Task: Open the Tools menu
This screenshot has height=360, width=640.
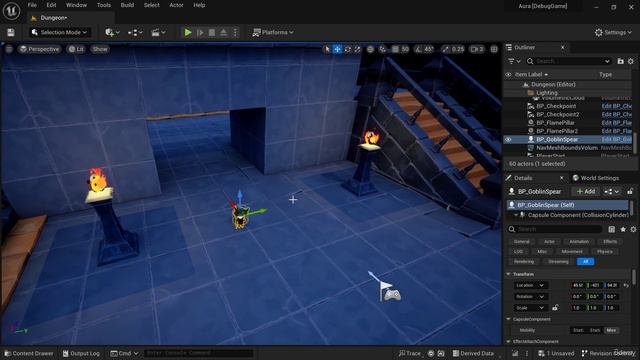Action: 104,5
